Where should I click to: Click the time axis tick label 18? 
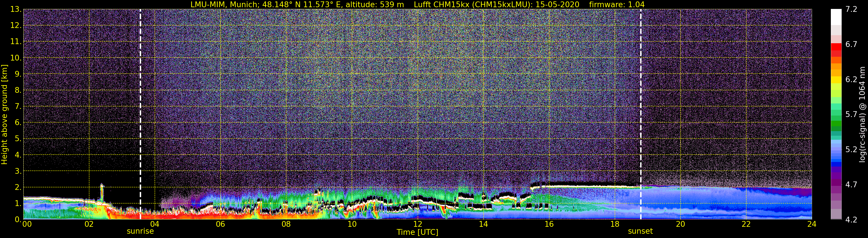614,224
